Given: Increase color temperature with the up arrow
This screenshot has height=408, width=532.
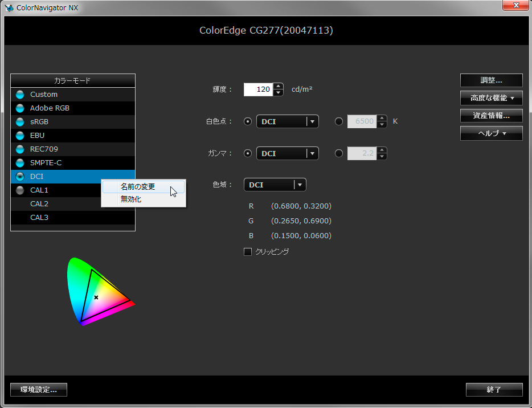Looking at the screenshot, I should (x=382, y=118).
